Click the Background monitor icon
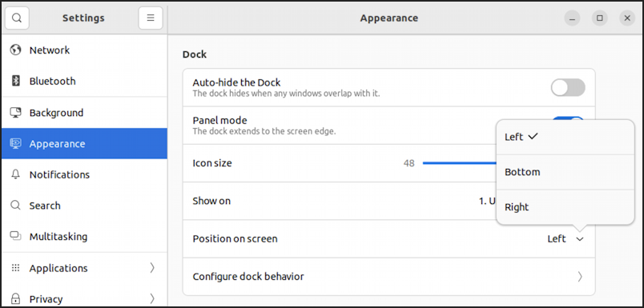644x308 pixels. (15, 112)
